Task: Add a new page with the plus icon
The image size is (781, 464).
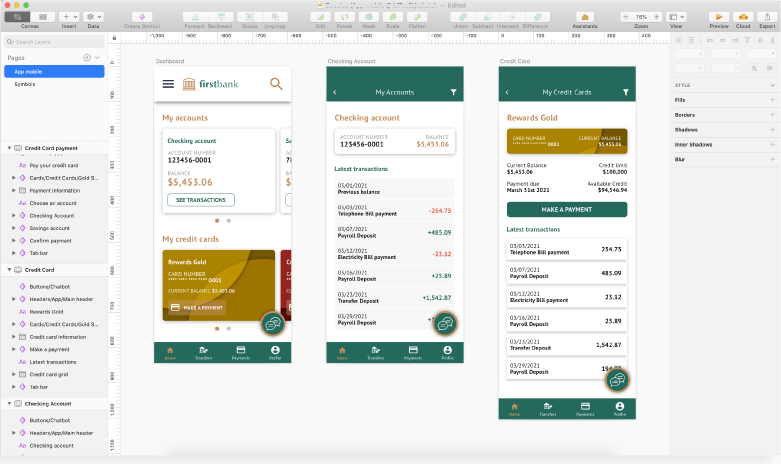Action: (x=86, y=58)
